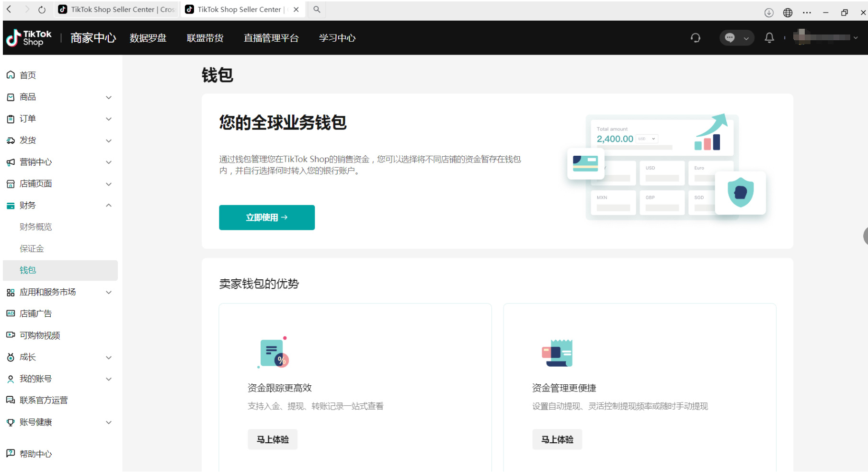Open the customer support headset icon

click(696, 38)
